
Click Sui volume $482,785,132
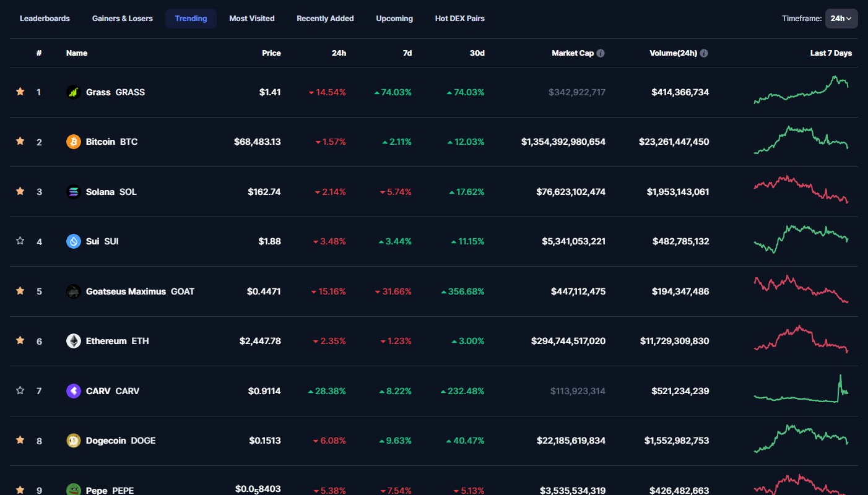tap(681, 241)
